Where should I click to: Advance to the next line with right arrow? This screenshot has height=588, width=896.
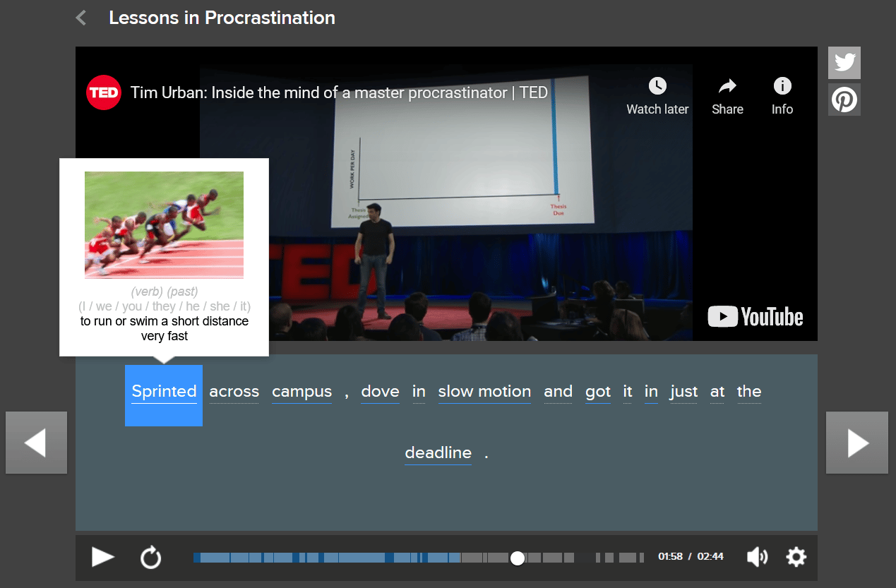(856, 443)
